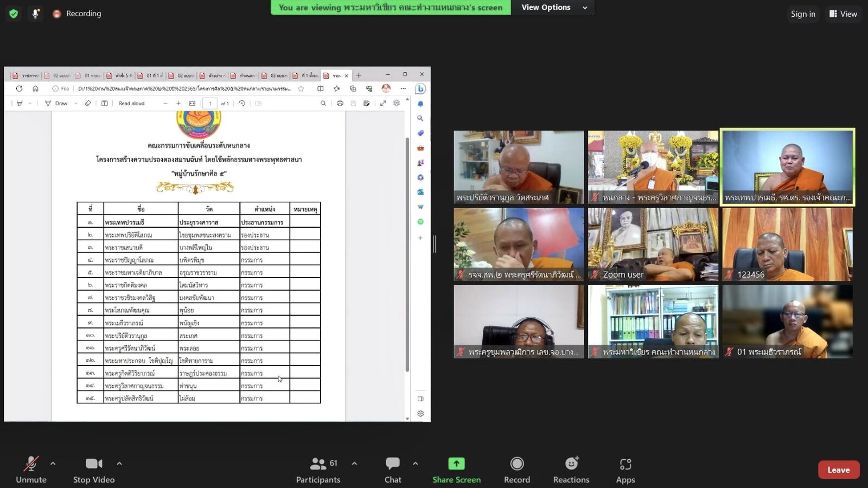Open the browser profile avatar
Image resolution: width=868 pixels, height=488 pixels.
click(x=386, y=88)
